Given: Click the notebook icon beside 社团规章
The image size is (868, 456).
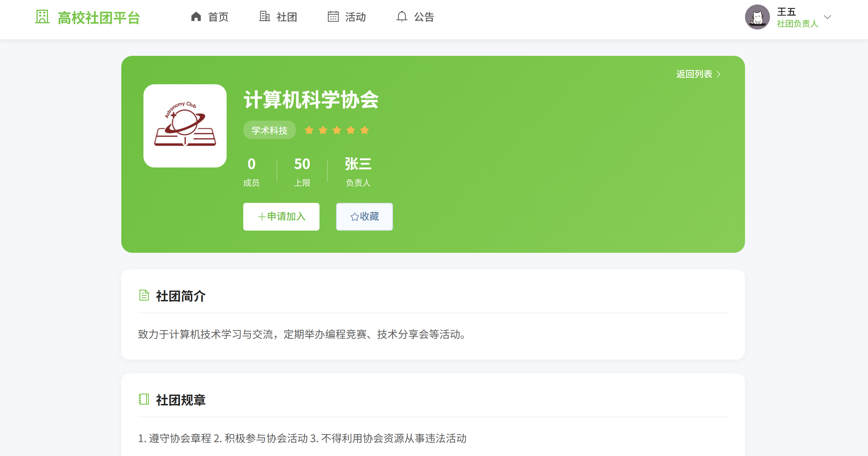Looking at the screenshot, I should click(144, 399).
